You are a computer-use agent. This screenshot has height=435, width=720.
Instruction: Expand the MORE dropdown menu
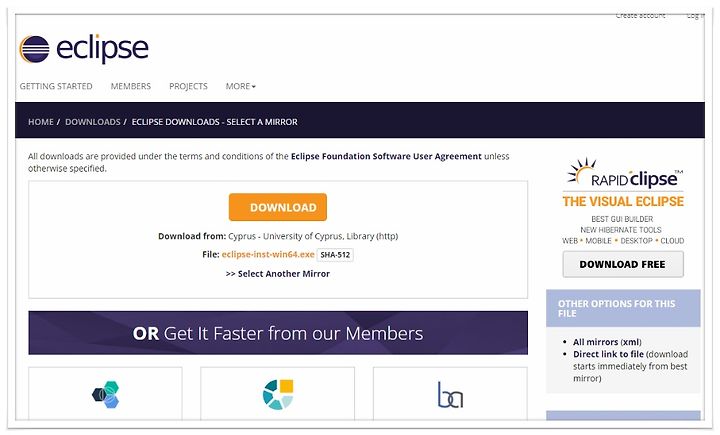pos(240,86)
